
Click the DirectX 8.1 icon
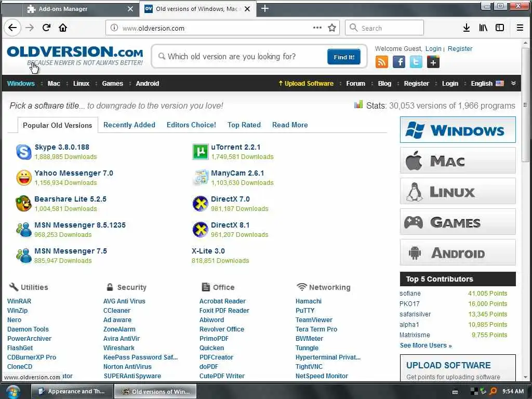tap(200, 230)
